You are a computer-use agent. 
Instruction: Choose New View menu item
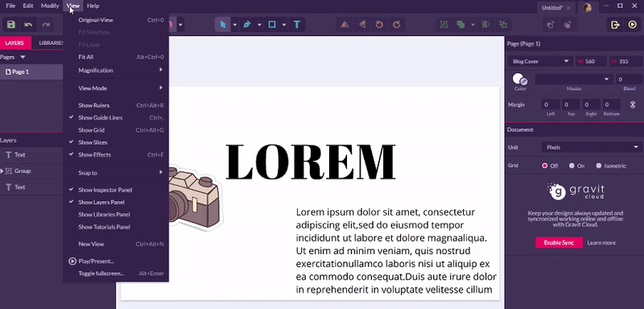pos(116,244)
